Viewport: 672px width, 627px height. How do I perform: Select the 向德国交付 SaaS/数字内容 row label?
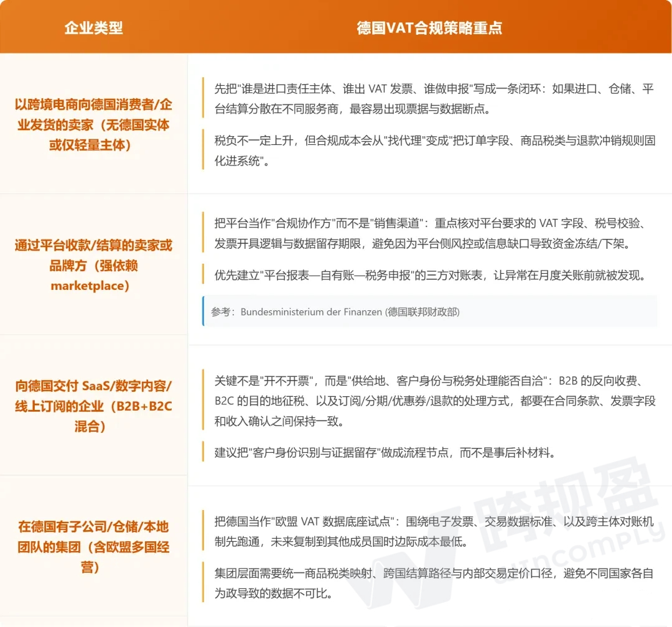pyautogui.click(x=93, y=406)
